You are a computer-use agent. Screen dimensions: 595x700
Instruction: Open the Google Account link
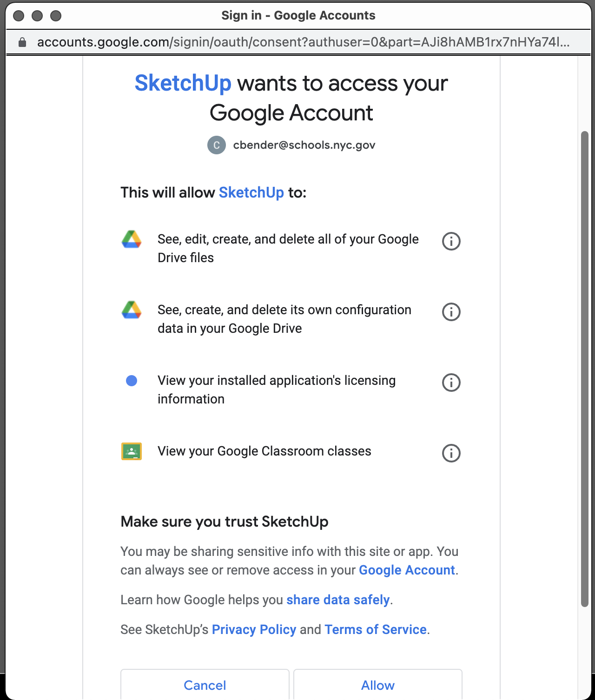pos(407,570)
